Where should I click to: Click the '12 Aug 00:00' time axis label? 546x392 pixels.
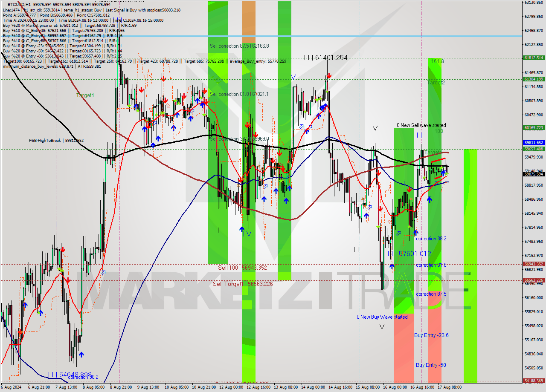[231, 387]
